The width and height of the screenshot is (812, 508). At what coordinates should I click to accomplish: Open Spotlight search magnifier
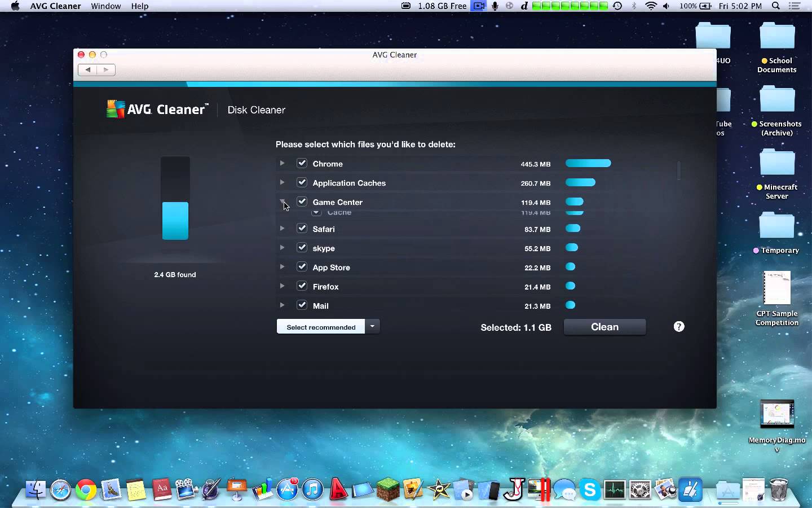click(x=776, y=6)
